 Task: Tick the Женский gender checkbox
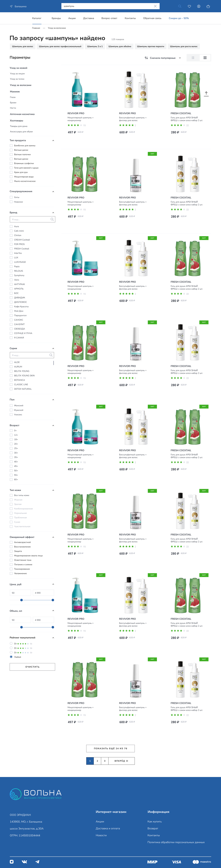coord(11,406)
